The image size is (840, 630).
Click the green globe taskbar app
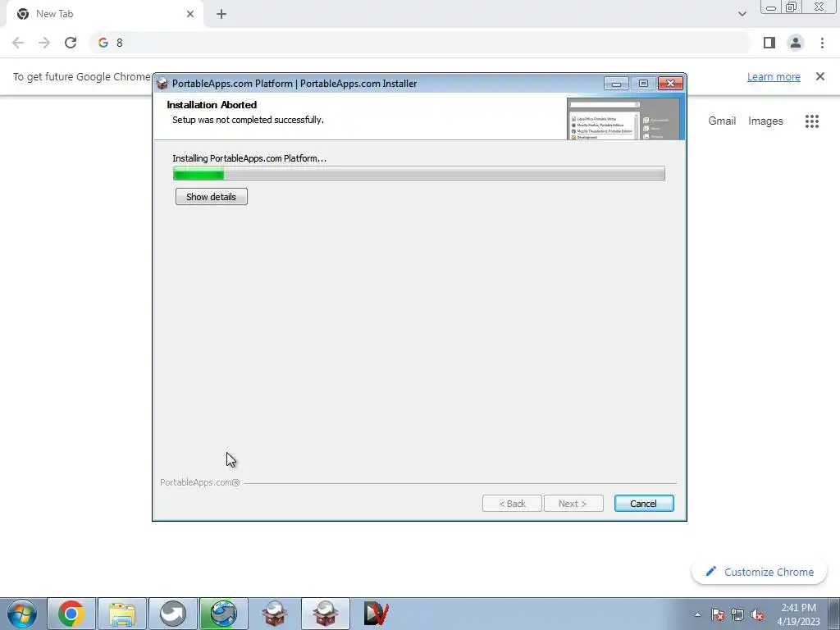[223, 614]
